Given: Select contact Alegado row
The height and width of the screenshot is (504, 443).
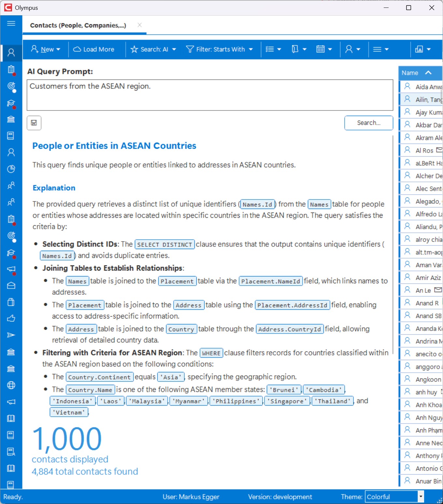Looking at the screenshot, I should pos(421,201).
